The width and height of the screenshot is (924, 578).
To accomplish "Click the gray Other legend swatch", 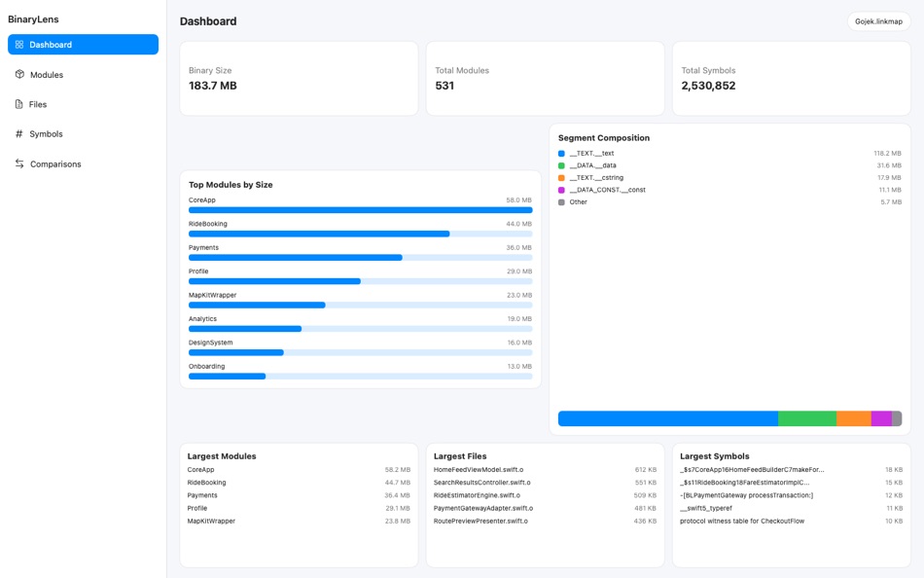I will tap(561, 202).
